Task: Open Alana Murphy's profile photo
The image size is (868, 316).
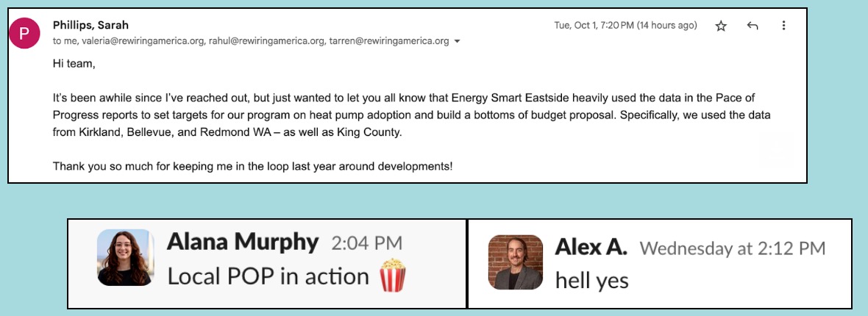Action: (125, 258)
